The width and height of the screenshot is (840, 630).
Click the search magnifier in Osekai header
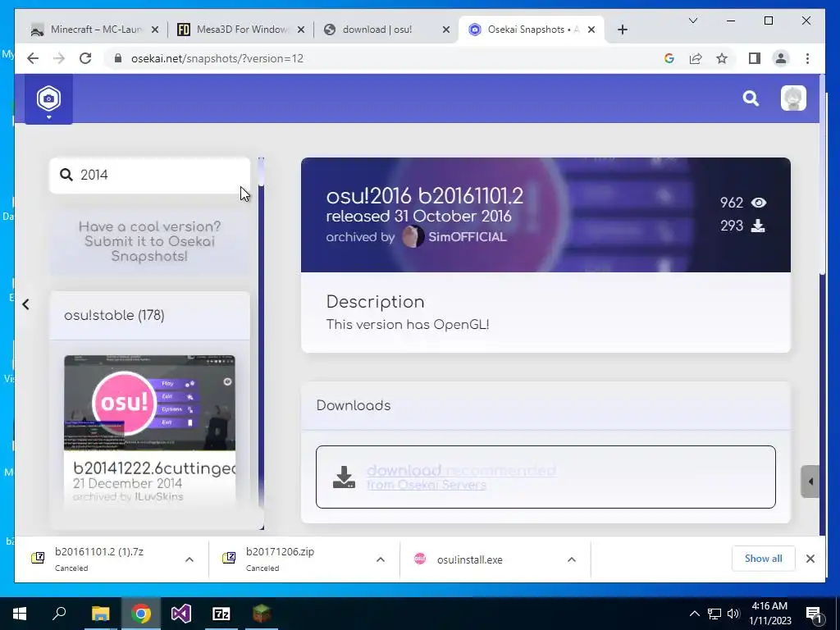751,98
